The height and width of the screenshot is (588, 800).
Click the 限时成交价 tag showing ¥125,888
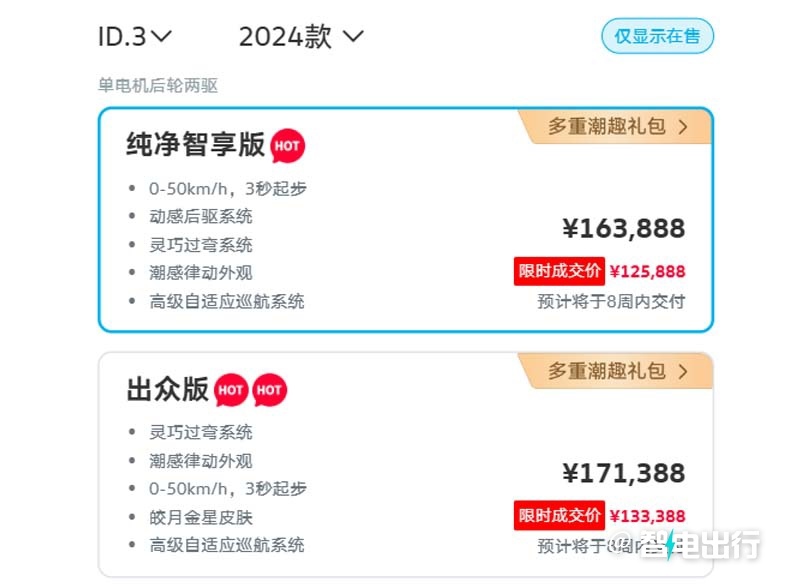(559, 271)
